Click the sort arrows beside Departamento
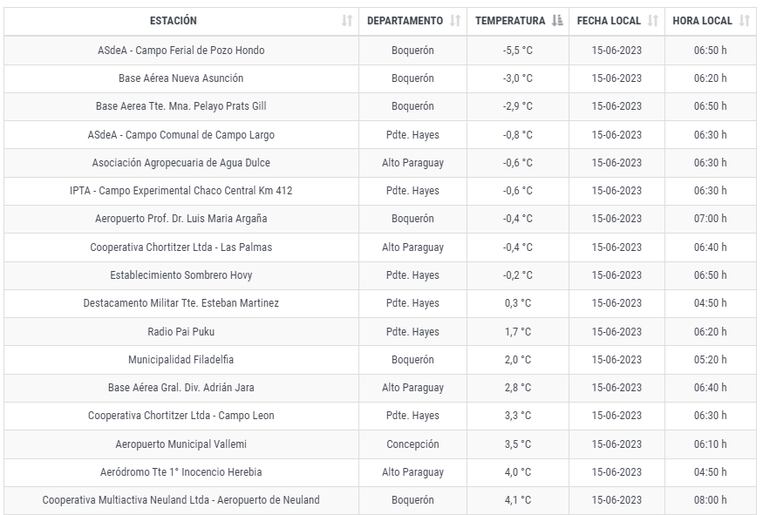 pyautogui.click(x=455, y=21)
